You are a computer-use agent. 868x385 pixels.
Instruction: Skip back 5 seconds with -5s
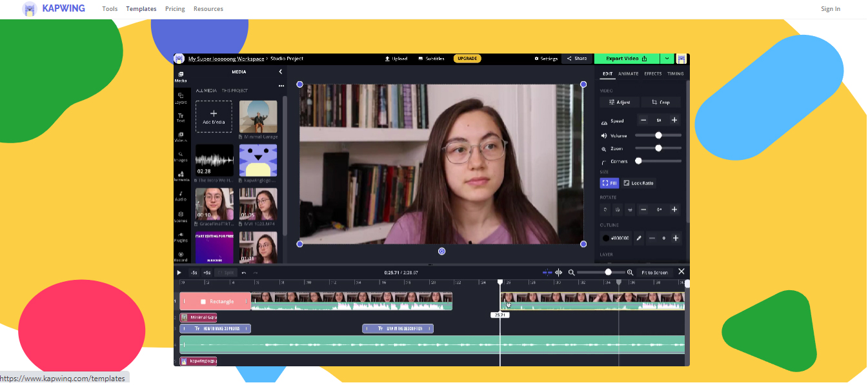point(194,273)
